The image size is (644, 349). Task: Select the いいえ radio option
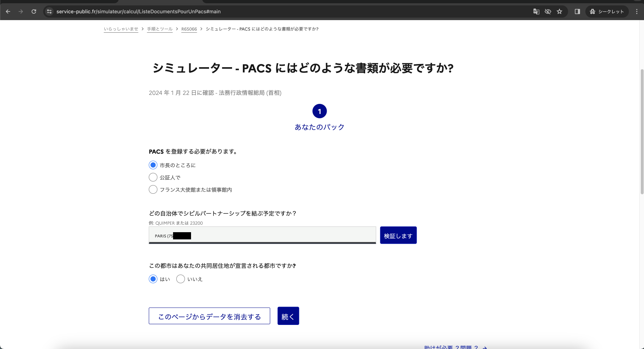point(181,279)
